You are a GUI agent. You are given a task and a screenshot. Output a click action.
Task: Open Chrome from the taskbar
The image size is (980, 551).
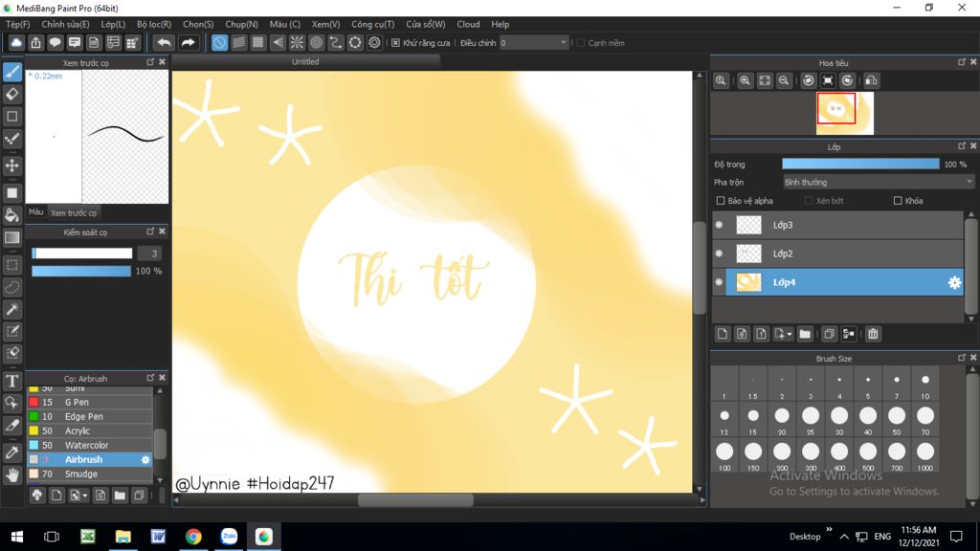(x=193, y=537)
